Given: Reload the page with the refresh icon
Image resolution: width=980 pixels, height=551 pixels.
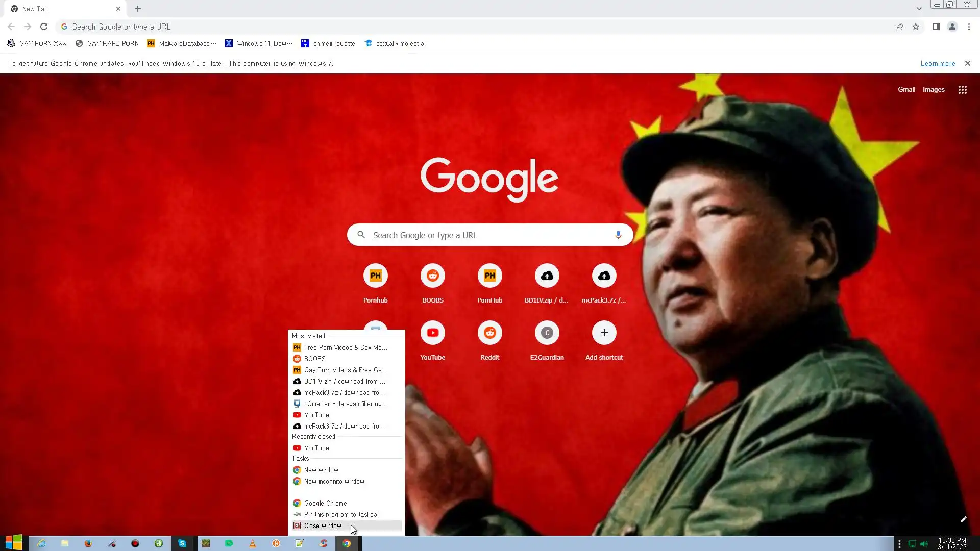Looking at the screenshot, I should (x=44, y=27).
